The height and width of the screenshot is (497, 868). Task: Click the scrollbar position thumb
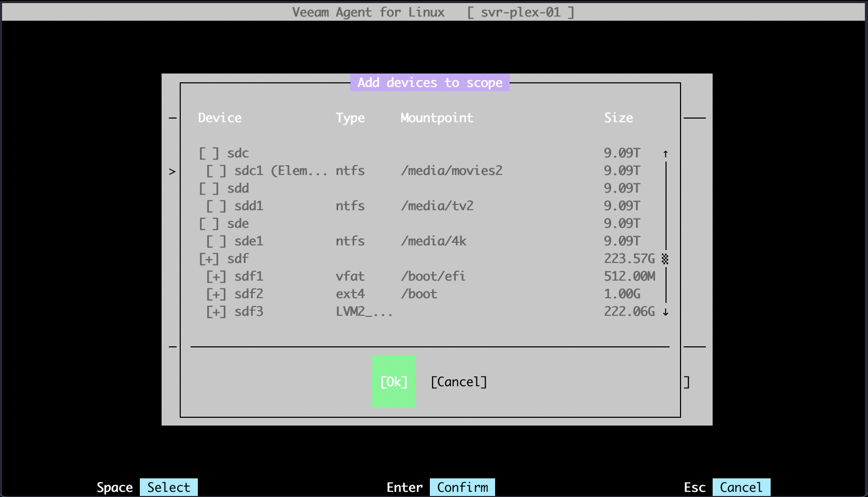tap(665, 259)
